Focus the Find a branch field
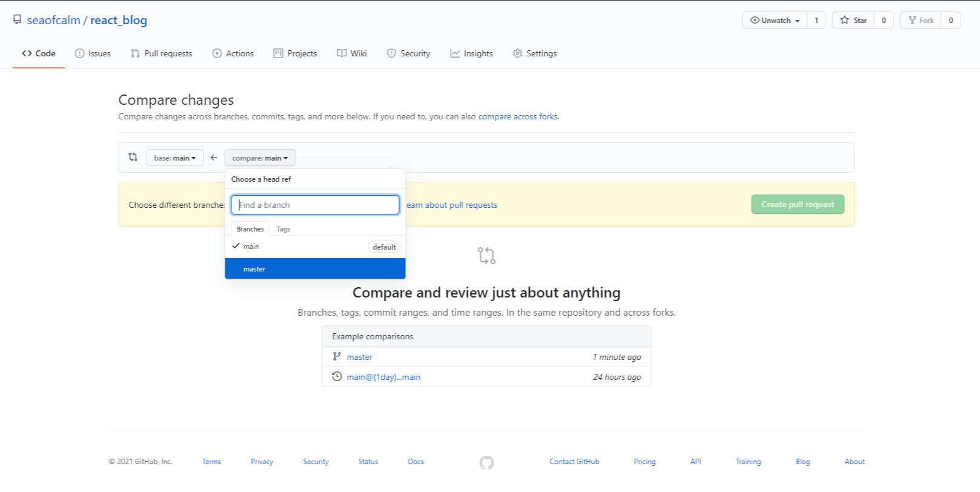 (315, 205)
